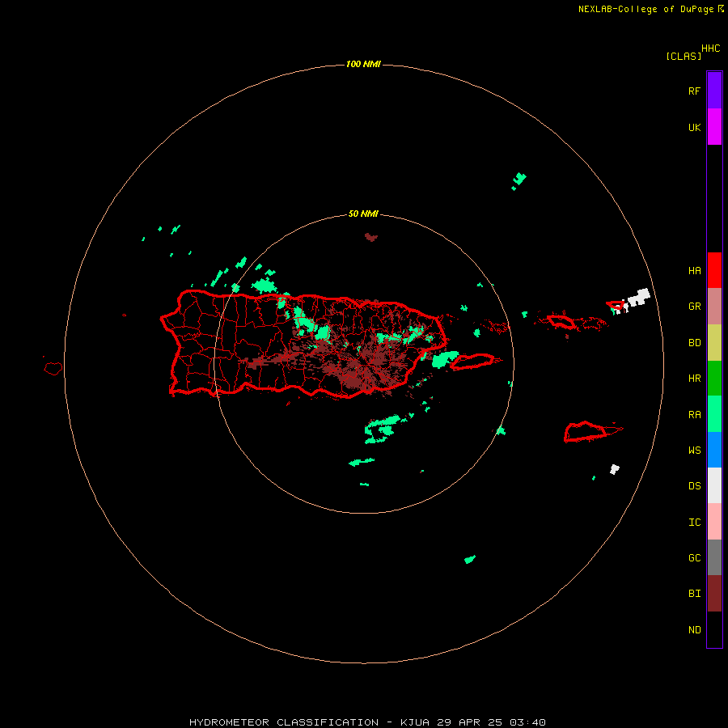Click the large green rain cluster south of Puerto Rico

coord(383,429)
